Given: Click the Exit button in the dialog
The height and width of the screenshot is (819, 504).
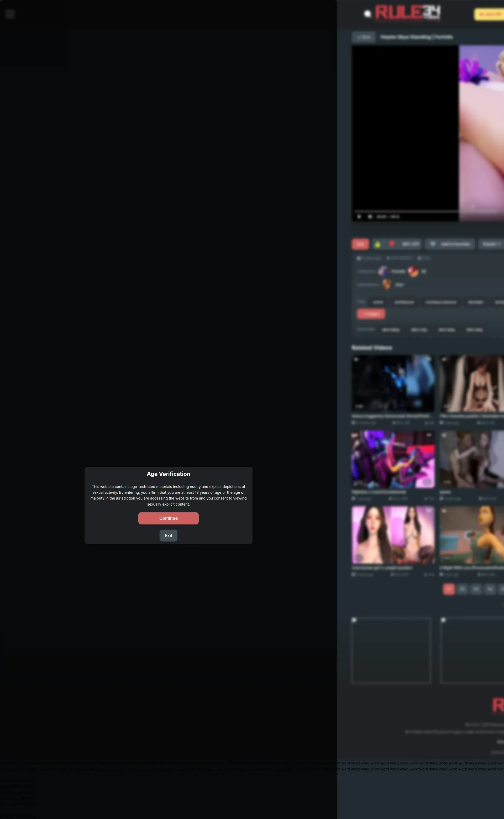Looking at the screenshot, I should pos(168,535).
